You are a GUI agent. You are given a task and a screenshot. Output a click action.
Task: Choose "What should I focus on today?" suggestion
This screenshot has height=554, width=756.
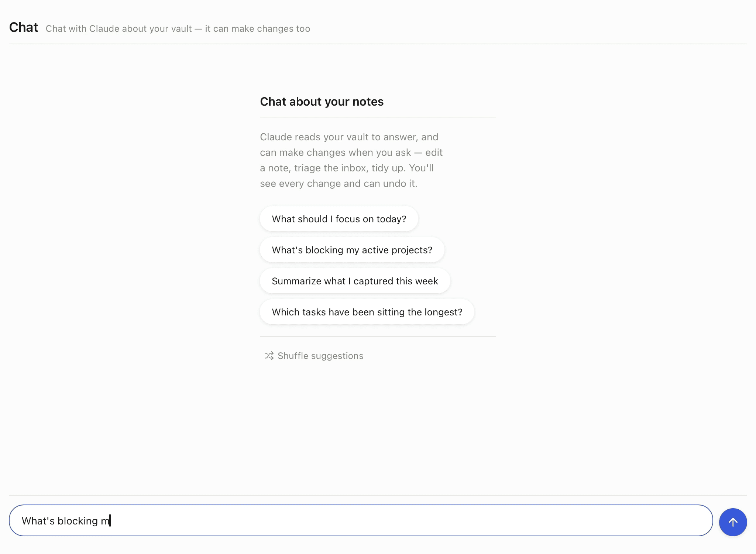pos(339,219)
